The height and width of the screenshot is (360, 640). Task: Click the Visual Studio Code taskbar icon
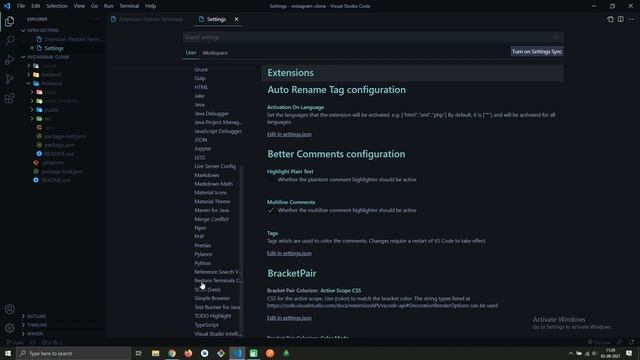237,353
